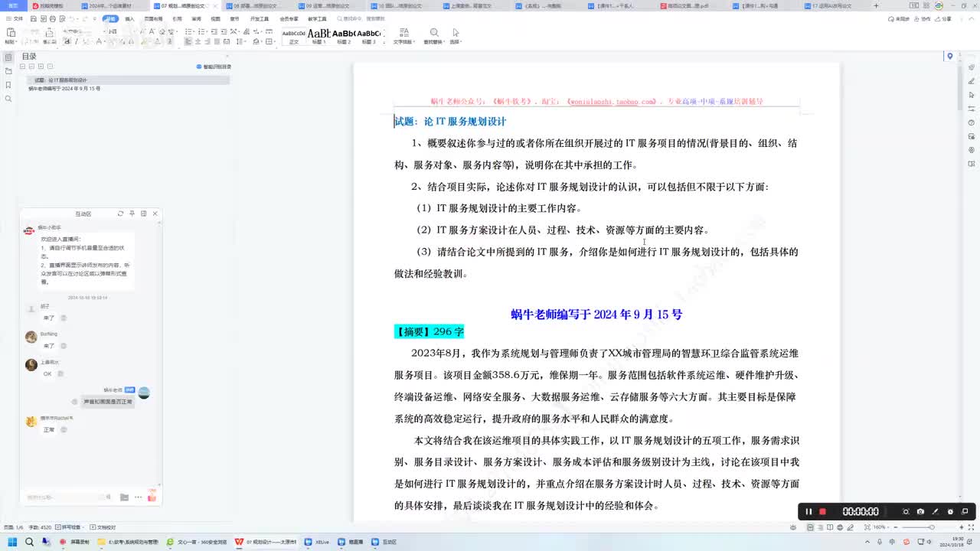The image size is (980, 551).
Task: Open the taskbar search icon
Action: click(x=29, y=542)
